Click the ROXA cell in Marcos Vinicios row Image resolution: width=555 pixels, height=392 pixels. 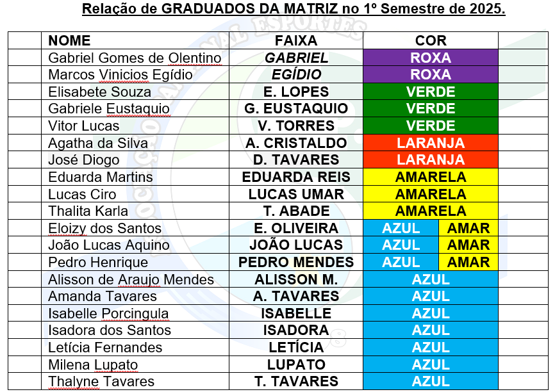[x=431, y=75]
